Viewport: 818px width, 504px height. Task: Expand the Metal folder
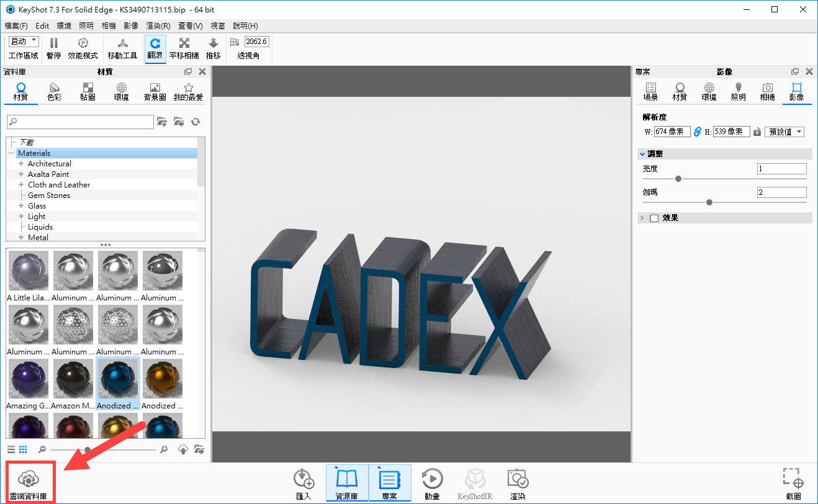(x=21, y=238)
